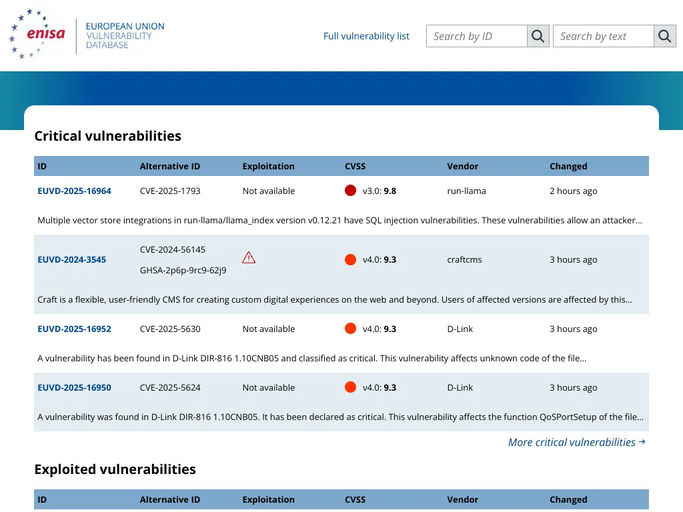Image resolution: width=683 pixels, height=512 pixels.
Task: Click the Search by text magnifier button
Action: click(x=665, y=36)
